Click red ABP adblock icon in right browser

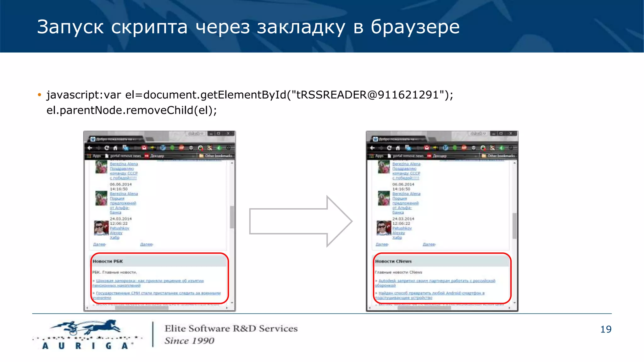464,148
